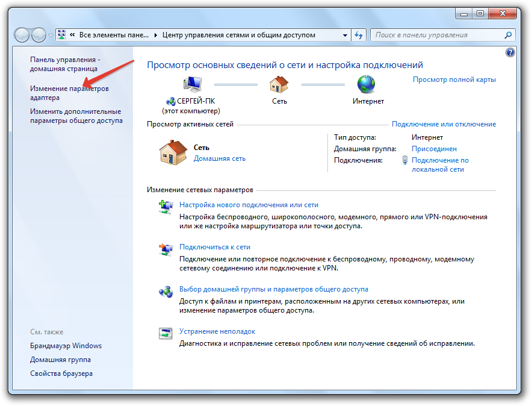This screenshot has height=406, width=532.
Task: Click the new connection setup icon
Action: pyautogui.click(x=165, y=207)
